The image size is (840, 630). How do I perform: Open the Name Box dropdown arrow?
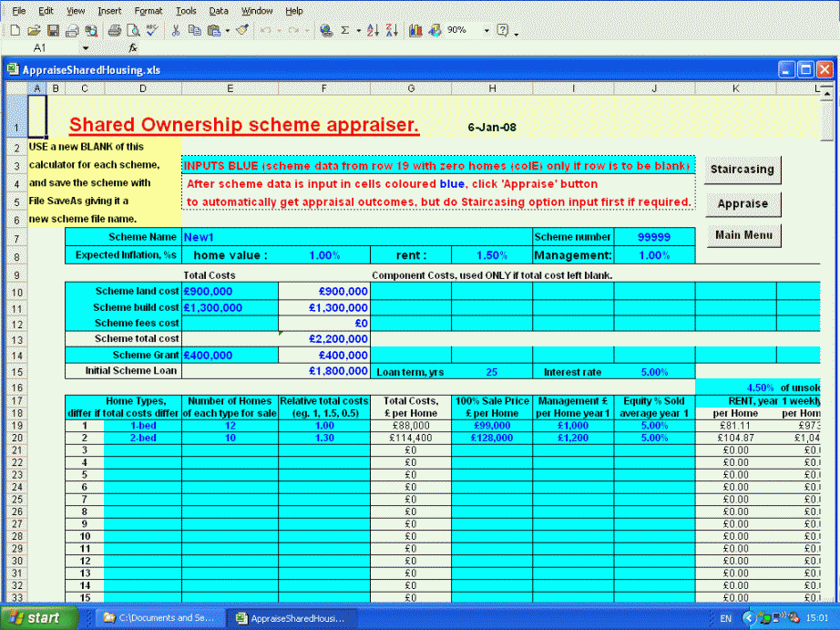tap(85, 48)
